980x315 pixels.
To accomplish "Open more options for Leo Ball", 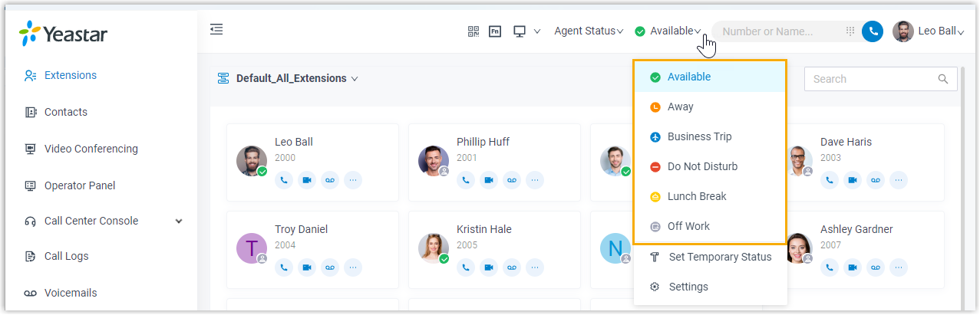I will (353, 180).
